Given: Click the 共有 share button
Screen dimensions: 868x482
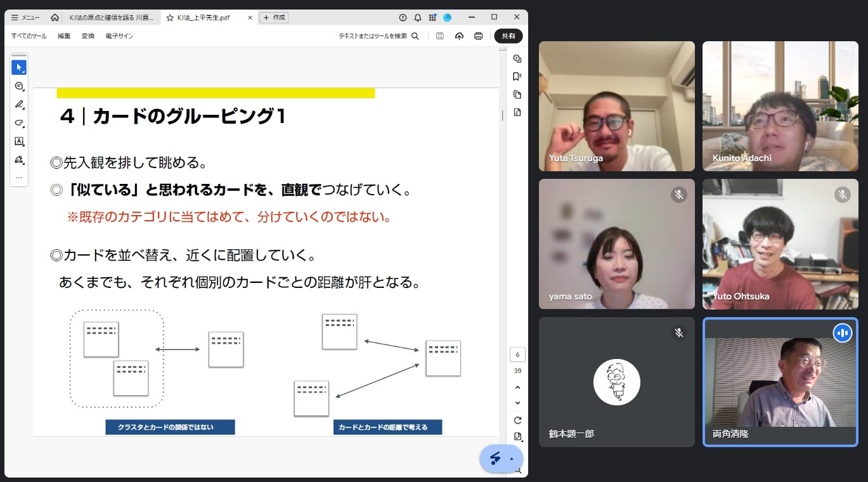Looking at the screenshot, I should click(508, 36).
